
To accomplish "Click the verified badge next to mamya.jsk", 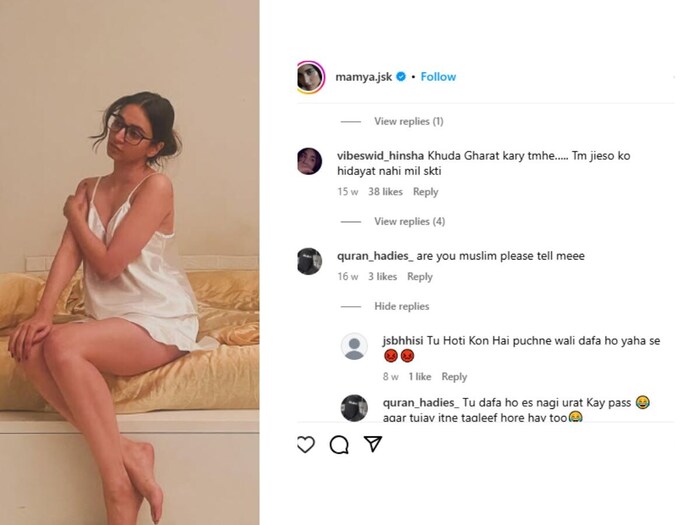I will click(401, 77).
